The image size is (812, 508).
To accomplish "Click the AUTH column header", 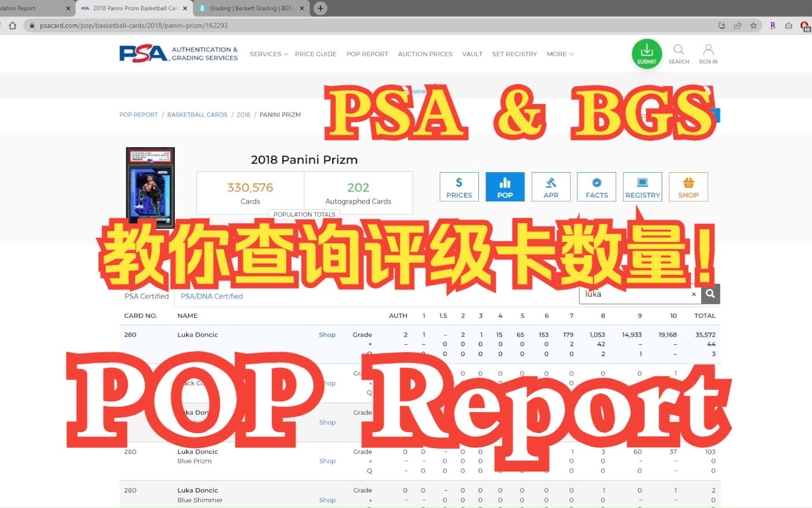I will point(398,316).
